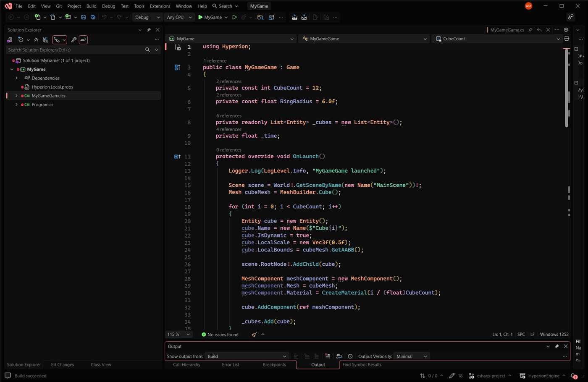Click the Ln: 1, Ch: 1 position indicator
This screenshot has height=382, width=588.
tap(502, 335)
